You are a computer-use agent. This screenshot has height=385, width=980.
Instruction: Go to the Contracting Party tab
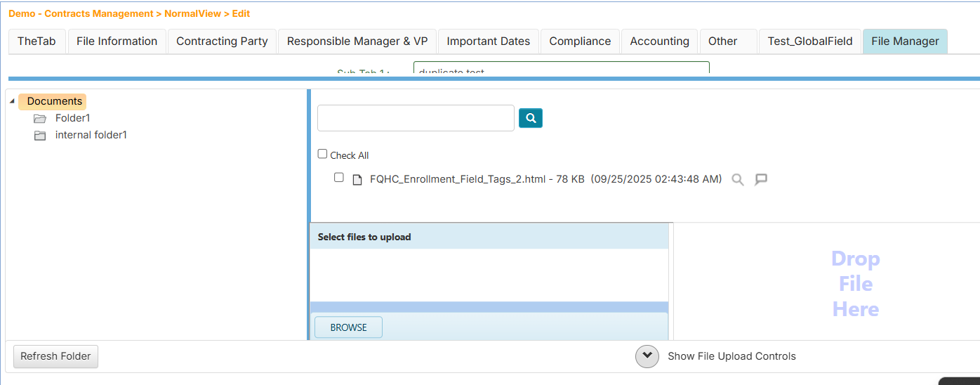click(222, 41)
